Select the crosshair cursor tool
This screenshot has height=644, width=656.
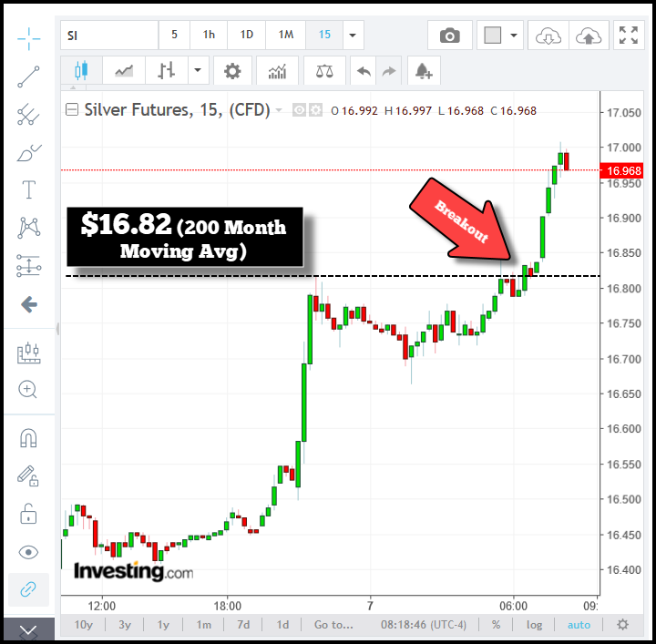pyautogui.click(x=29, y=39)
